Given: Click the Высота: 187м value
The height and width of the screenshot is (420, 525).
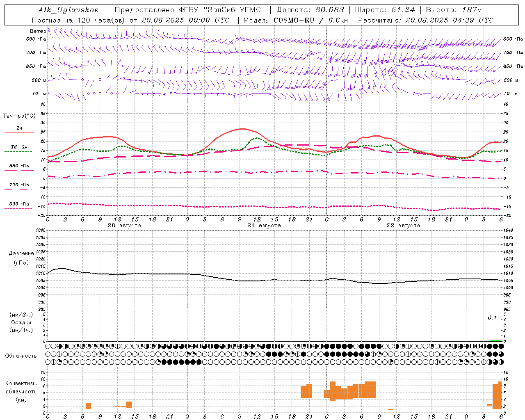Looking at the screenshot, I should tap(454, 10).
